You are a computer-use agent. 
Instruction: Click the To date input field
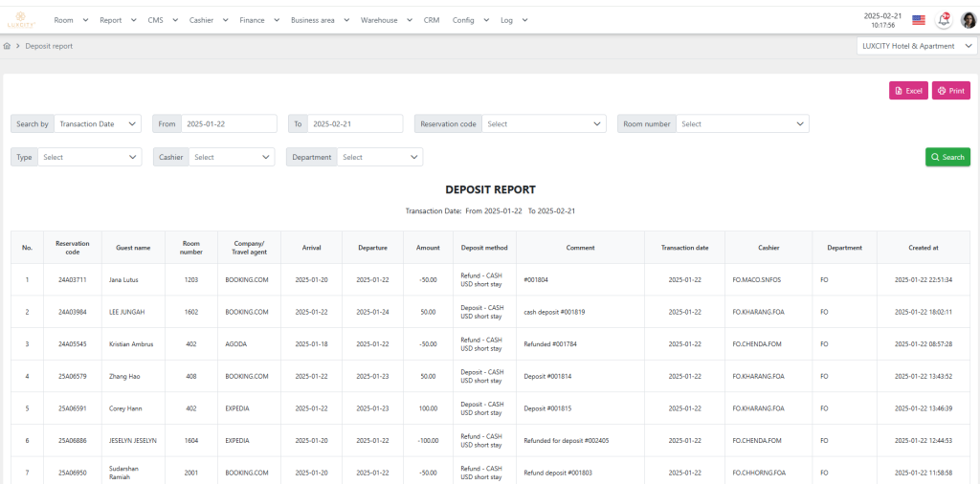coord(355,123)
